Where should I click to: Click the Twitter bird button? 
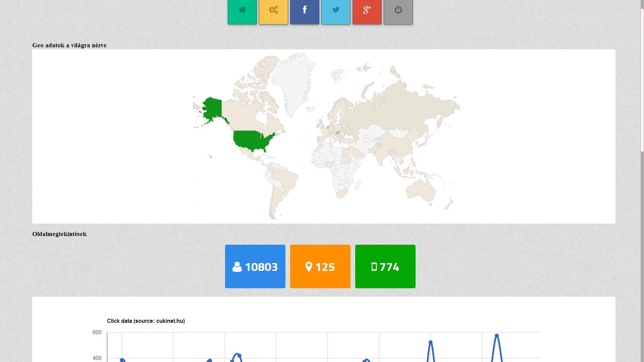click(x=336, y=10)
